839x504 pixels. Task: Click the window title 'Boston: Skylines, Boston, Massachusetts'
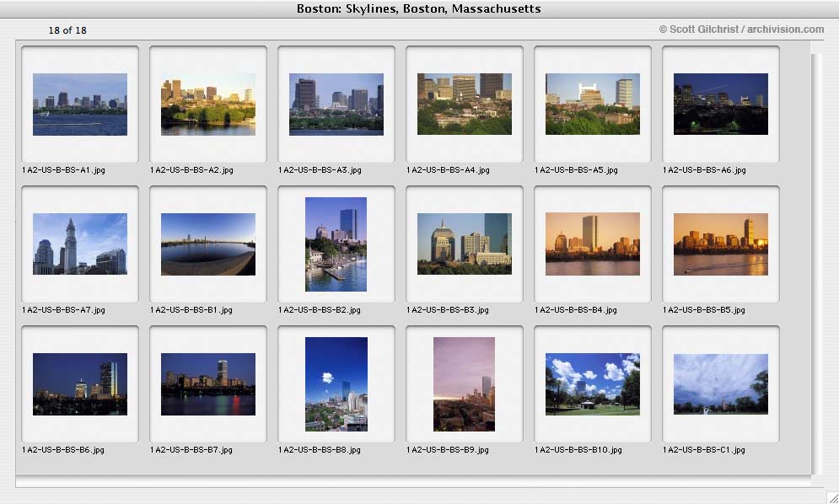point(419,8)
